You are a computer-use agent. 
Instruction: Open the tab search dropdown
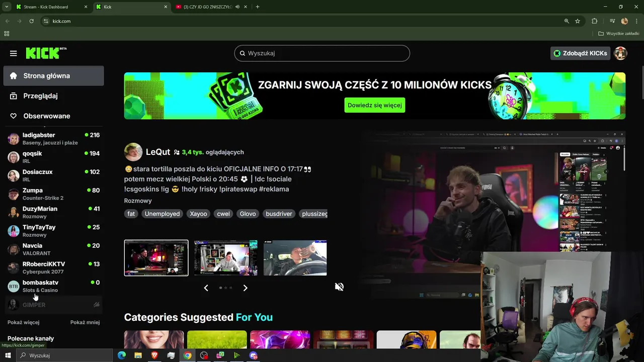click(7, 7)
